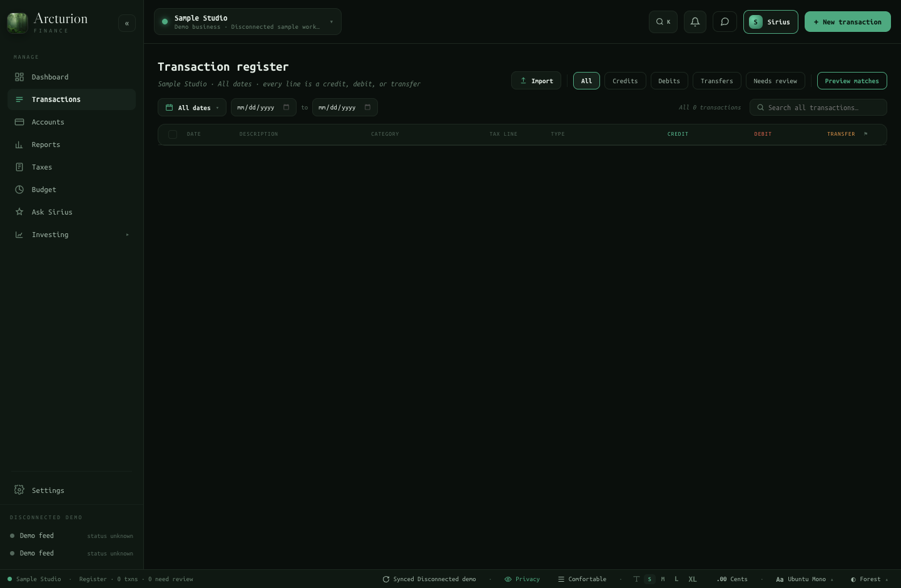Image resolution: width=901 pixels, height=588 pixels.
Task: Filter by Debits
Action: click(669, 81)
